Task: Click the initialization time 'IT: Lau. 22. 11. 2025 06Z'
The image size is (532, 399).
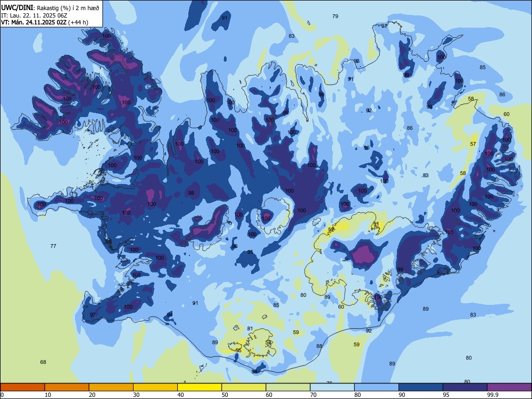Action: pos(34,15)
